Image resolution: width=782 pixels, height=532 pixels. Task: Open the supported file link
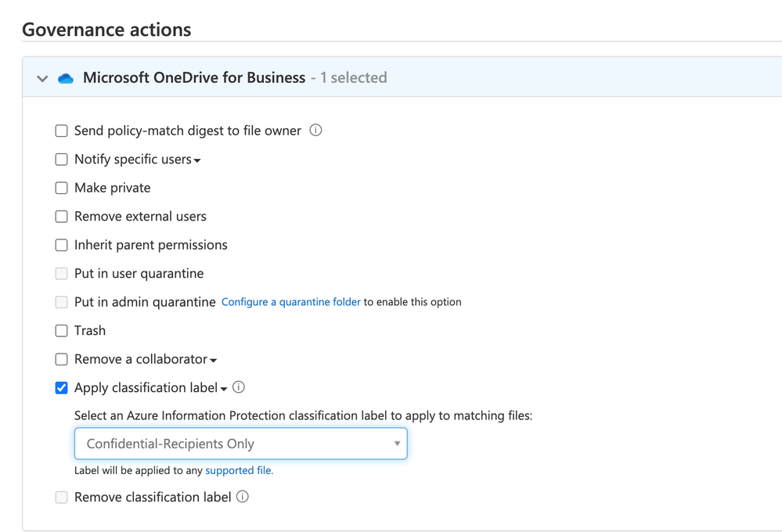tap(240, 470)
